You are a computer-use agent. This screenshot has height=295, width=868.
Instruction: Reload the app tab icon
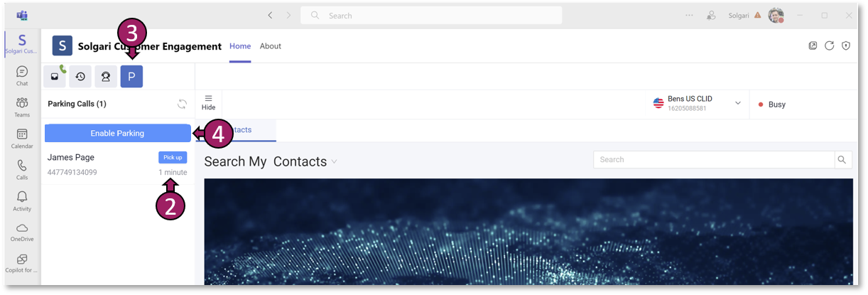tap(829, 46)
